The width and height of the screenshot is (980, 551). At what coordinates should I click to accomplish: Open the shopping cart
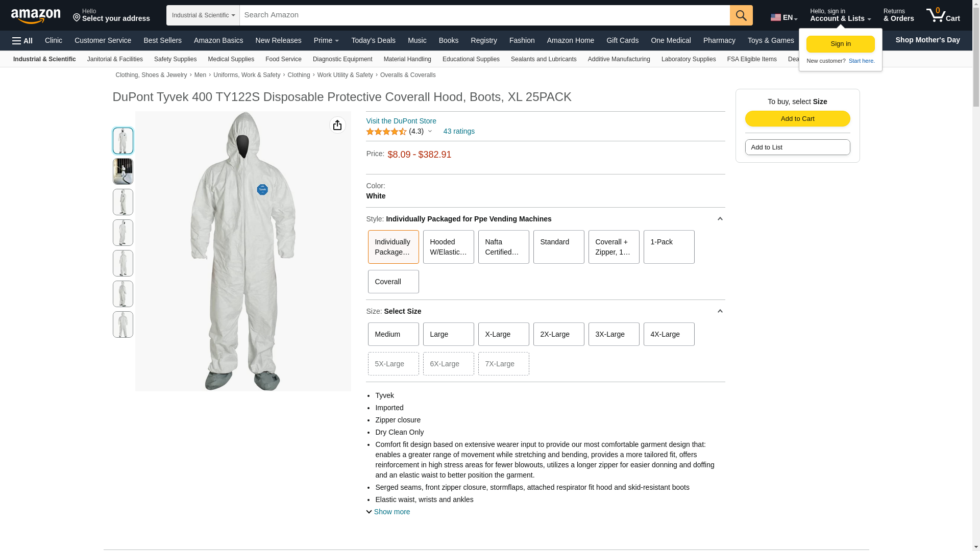[943, 15]
